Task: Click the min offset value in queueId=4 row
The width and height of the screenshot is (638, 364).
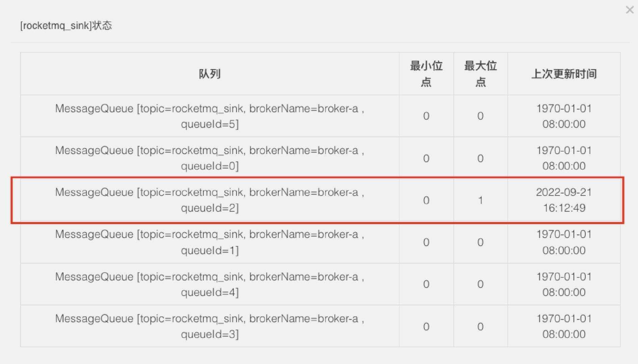Action: [426, 284]
